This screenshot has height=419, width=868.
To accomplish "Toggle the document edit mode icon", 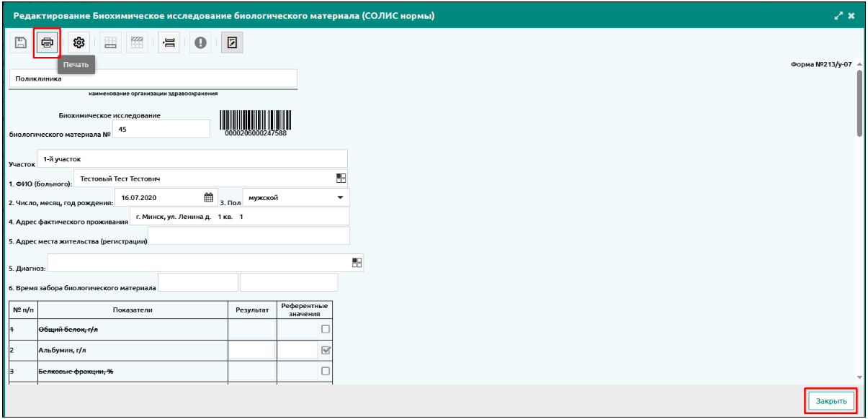I will coord(232,43).
